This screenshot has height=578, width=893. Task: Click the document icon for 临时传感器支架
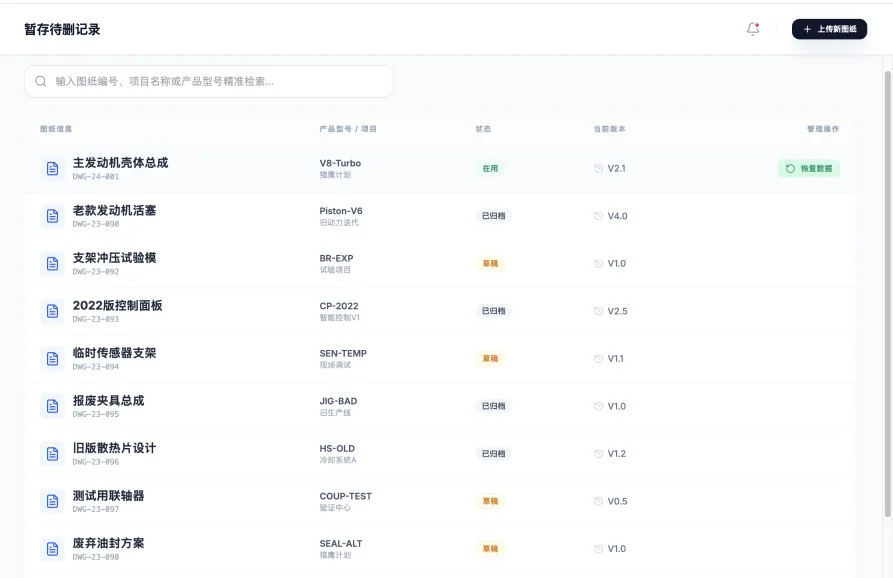pos(52,359)
